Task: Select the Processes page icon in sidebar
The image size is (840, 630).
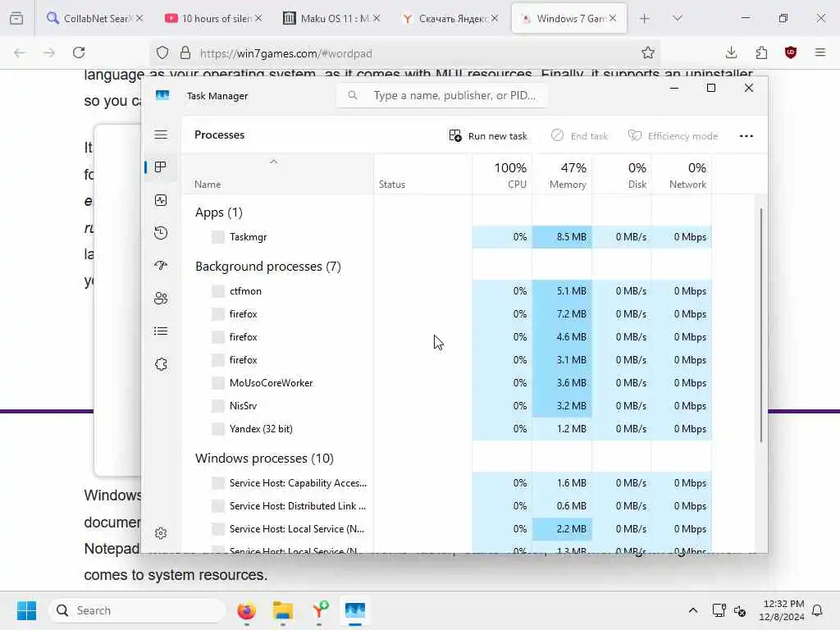Action: 161,167
